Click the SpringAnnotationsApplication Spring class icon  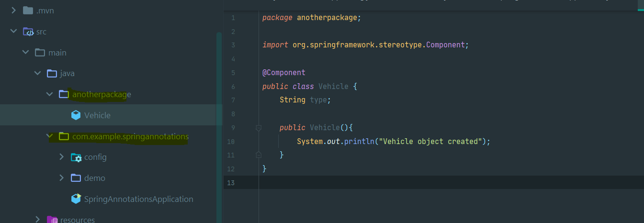(x=76, y=199)
